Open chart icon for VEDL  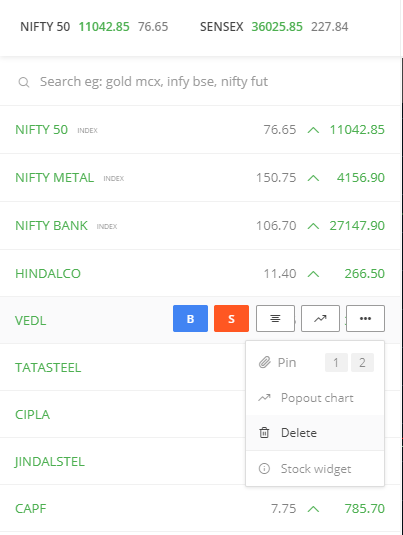(320, 318)
